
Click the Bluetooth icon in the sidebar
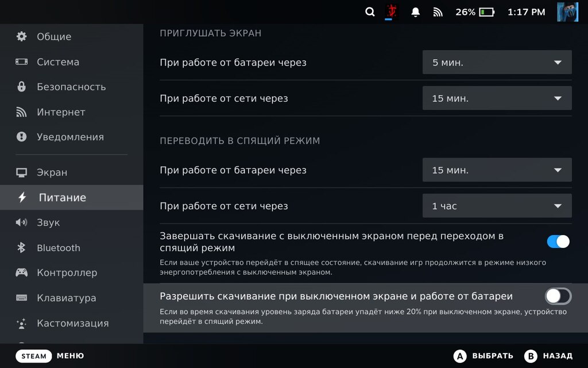click(x=22, y=248)
